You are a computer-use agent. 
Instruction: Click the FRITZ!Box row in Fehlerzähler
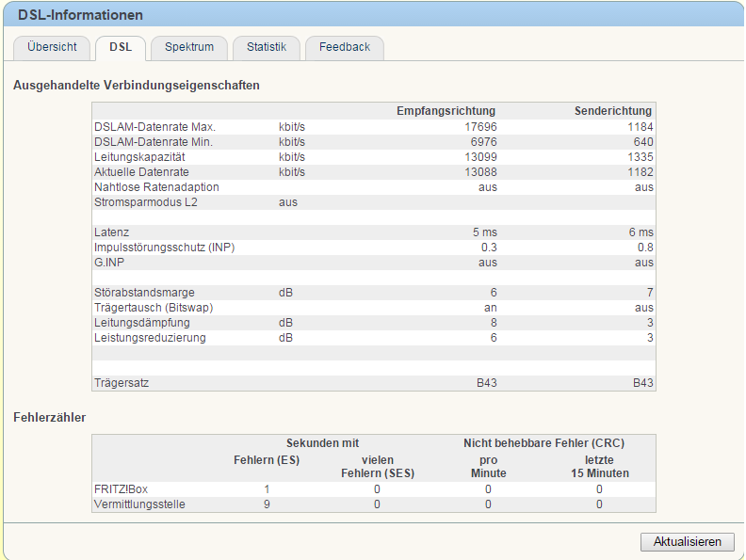[x=374, y=489]
